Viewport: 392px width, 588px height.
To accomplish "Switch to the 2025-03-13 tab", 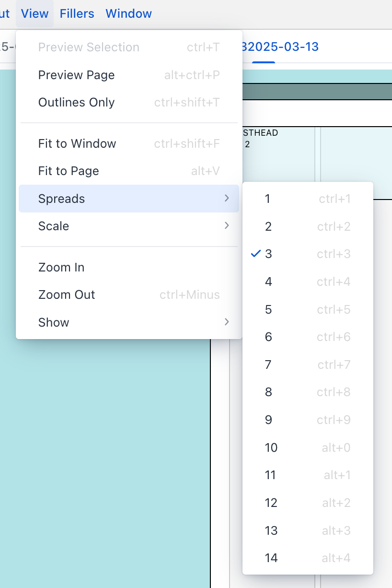I will click(283, 47).
